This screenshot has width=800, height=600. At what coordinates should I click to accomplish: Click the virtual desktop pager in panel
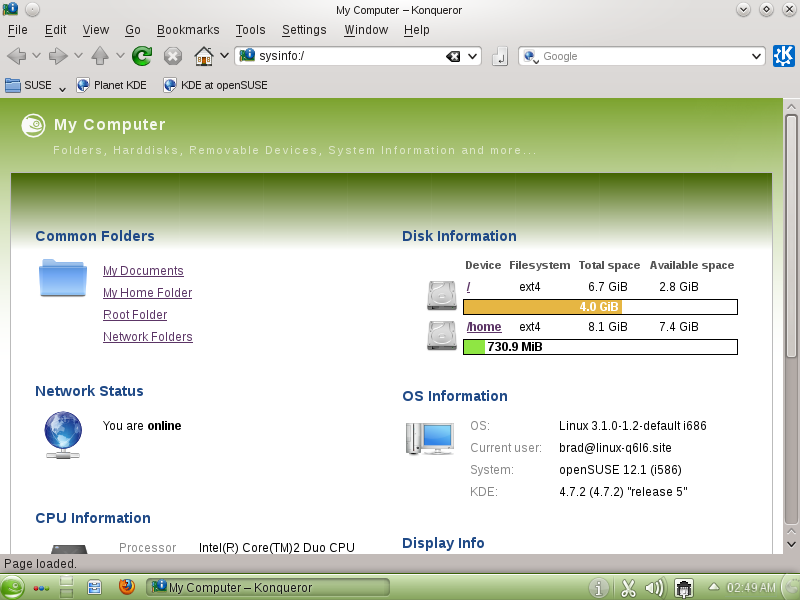tap(67, 587)
